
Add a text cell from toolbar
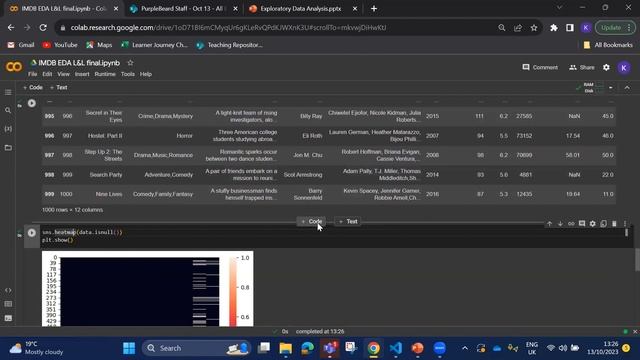pos(58,87)
